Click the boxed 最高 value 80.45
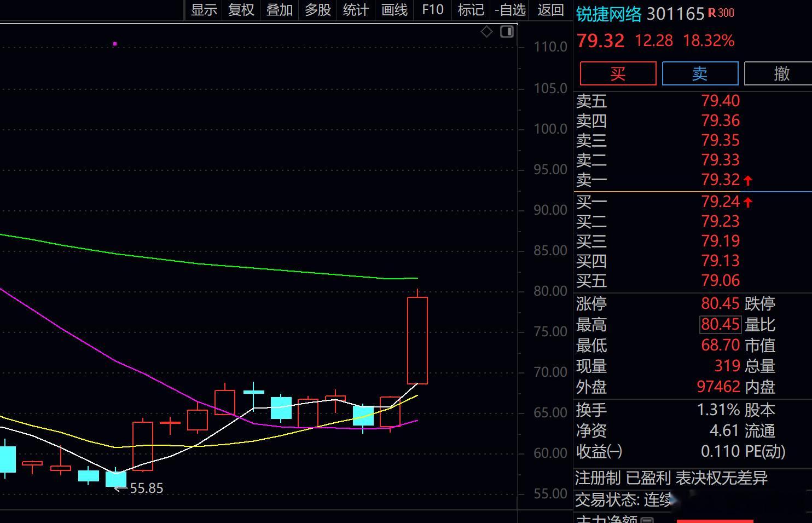 (x=721, y=324)
